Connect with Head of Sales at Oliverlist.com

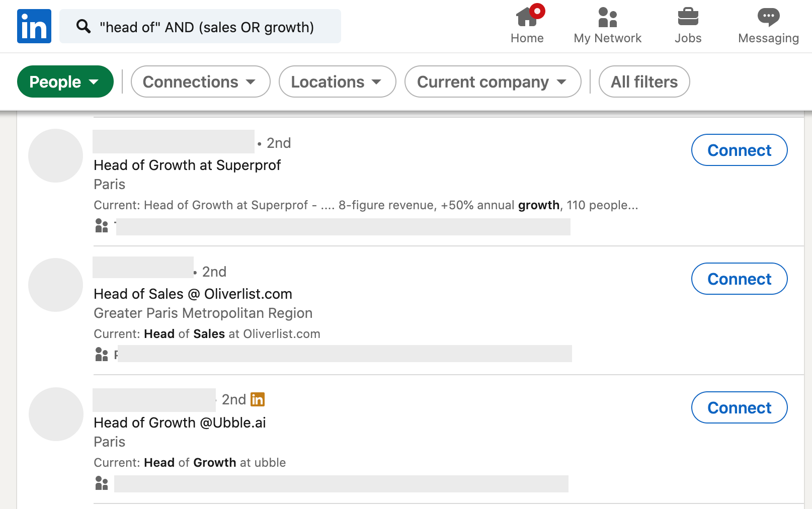(x=739, y=279)
